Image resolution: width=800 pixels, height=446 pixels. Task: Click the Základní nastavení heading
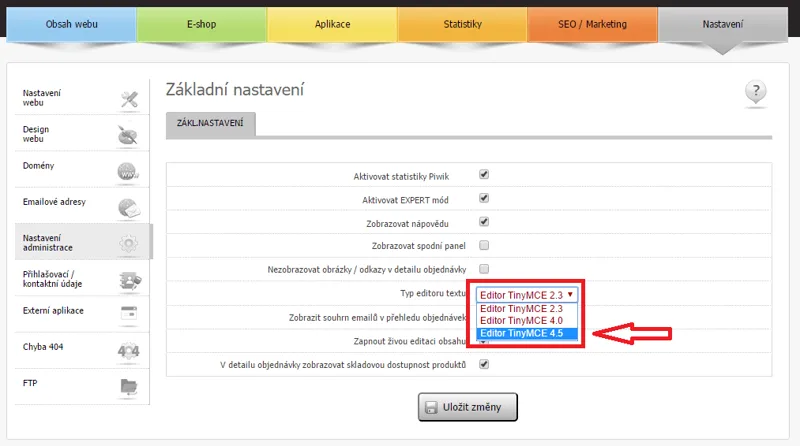point(235,90)
